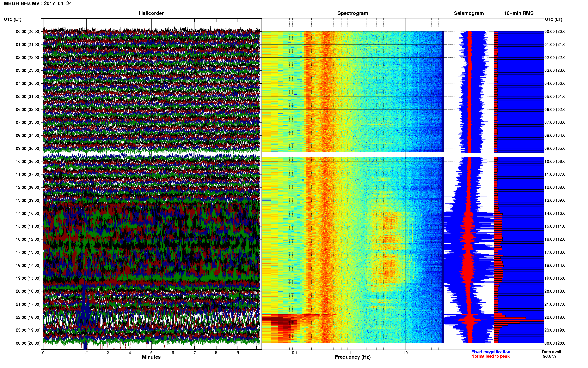This screenshot has height=368, width=588.
Task: Click the 'Frequency (Hz)' axis title
Action: point(353,357)
